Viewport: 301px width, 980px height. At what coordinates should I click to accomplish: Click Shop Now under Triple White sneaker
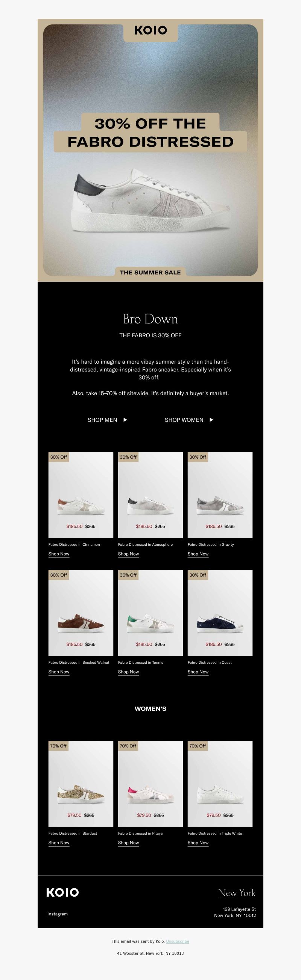tap(198, 843)
